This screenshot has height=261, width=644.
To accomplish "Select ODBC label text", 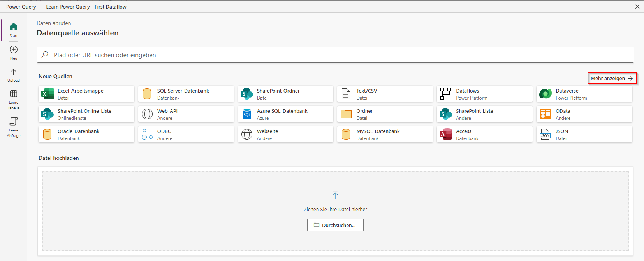I will point(164,131).
